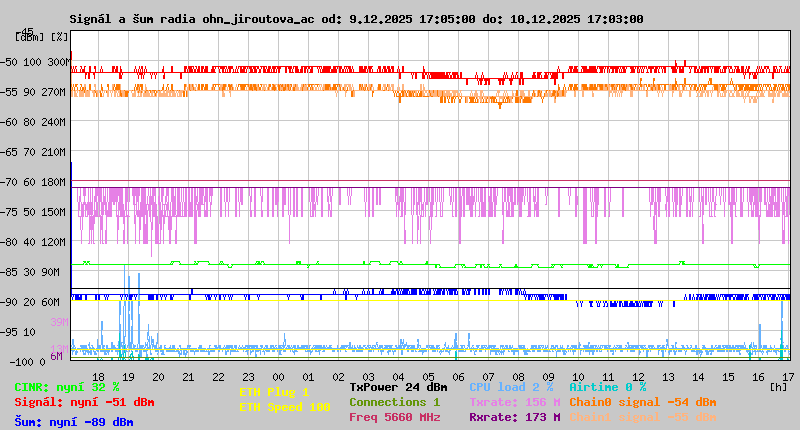
Task: Click the '-75 50 150M' y-axis label
Action: [x=33, y=212]
